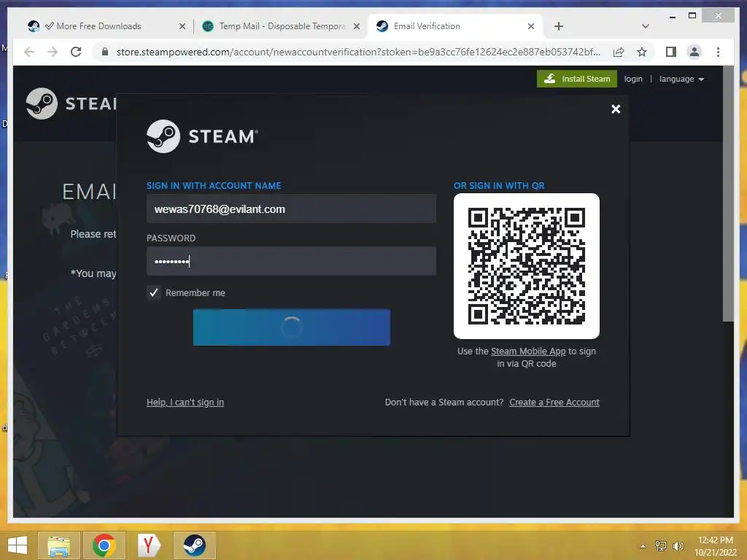Close the More Free Downloads tab

coord(182,27)
